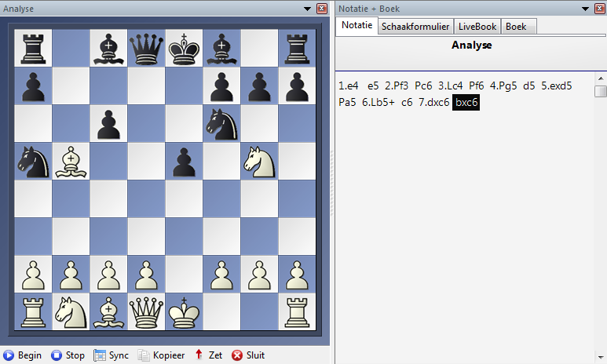Click the highlighted move bxc6

(x=466, y=103)
